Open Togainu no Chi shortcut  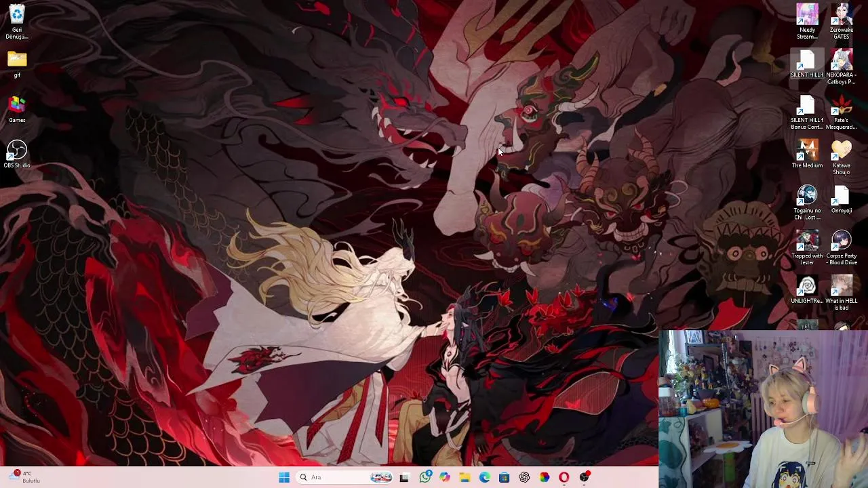point(807,203)
